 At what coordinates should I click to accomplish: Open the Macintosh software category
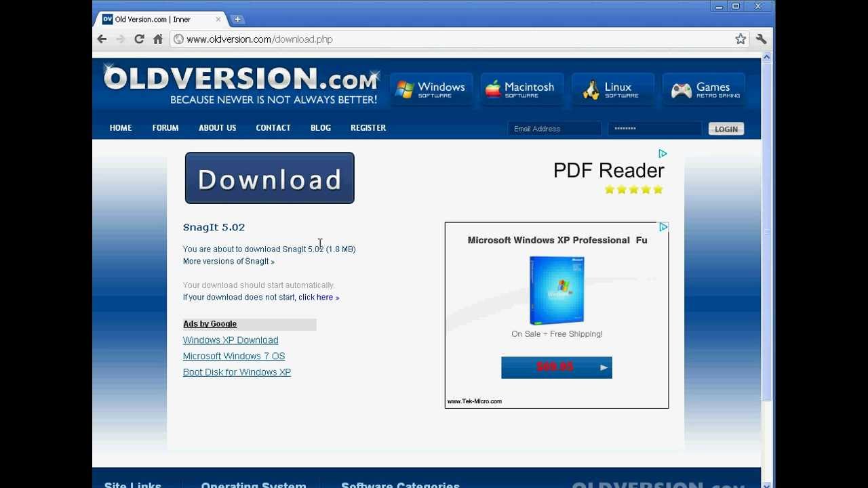[521, 89]
